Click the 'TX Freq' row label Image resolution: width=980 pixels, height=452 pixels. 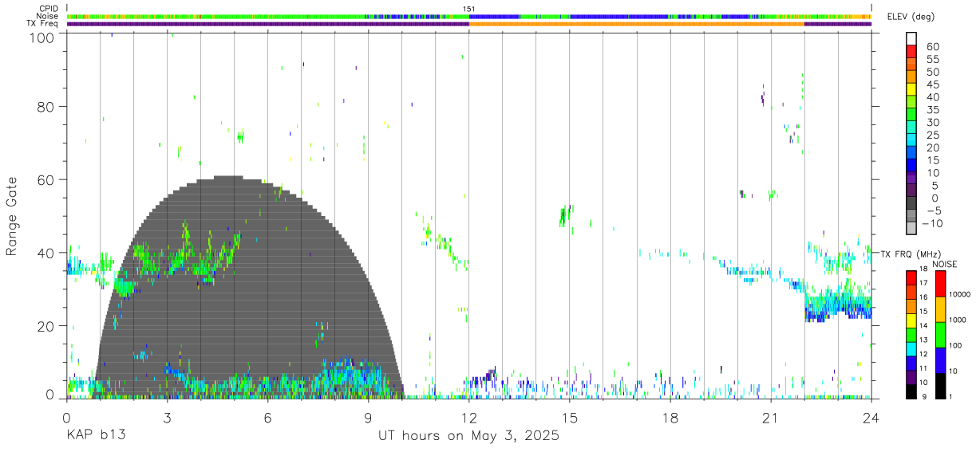point(43,24)
